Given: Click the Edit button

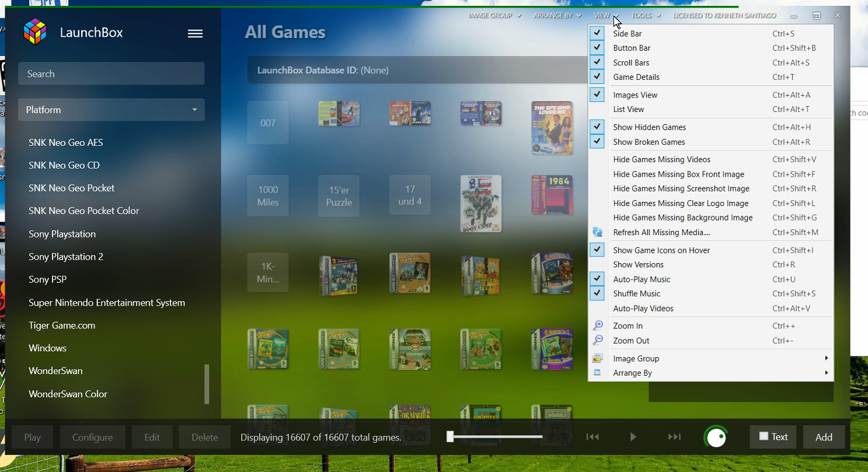Looking at the screenshot, I should coord(152,437).
